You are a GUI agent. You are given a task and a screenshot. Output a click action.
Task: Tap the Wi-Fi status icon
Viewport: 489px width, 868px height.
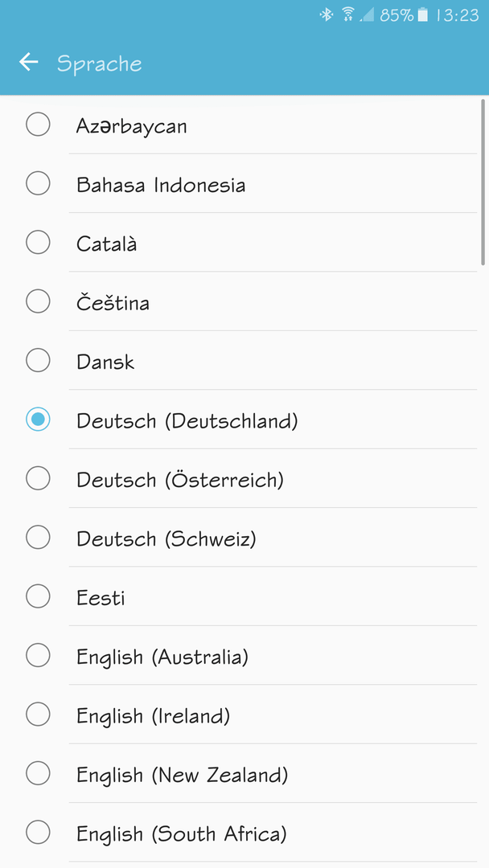point(347,14)
